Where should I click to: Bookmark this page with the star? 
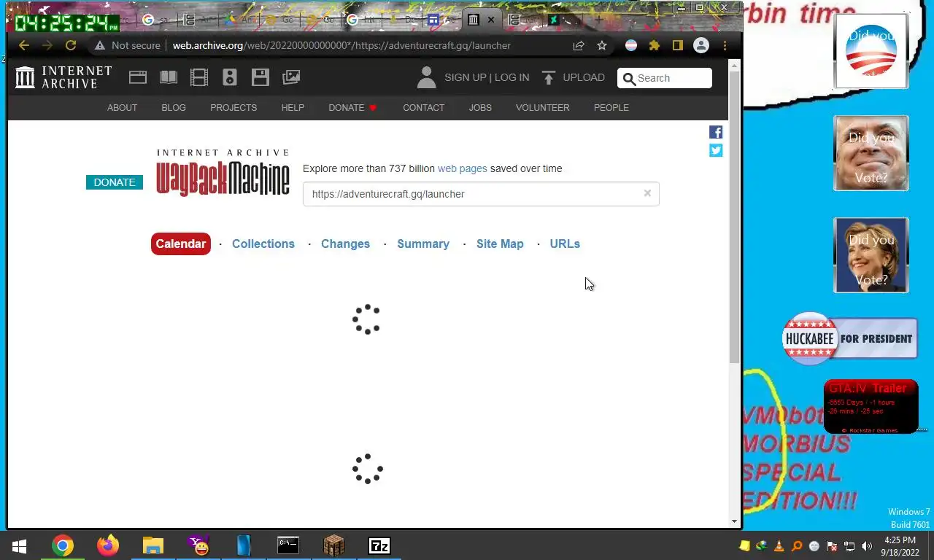[602, 45]
